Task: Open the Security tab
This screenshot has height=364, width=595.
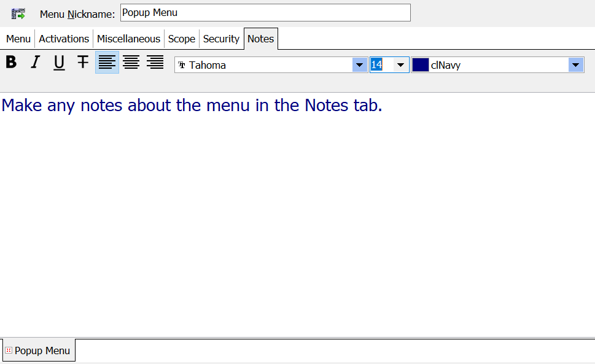Action: click(221, 39)
